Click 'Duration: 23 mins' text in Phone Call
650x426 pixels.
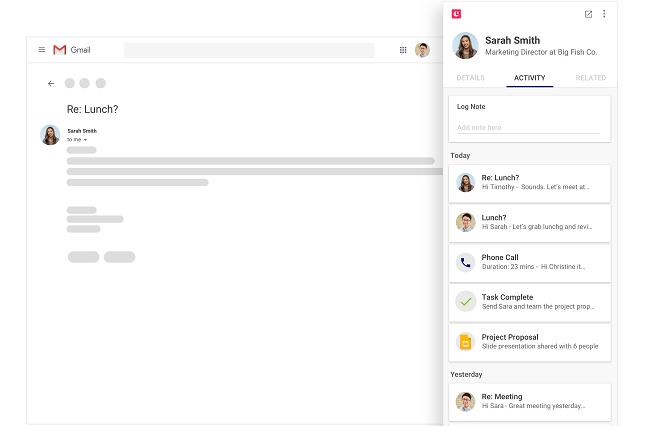tap(508, 266)
